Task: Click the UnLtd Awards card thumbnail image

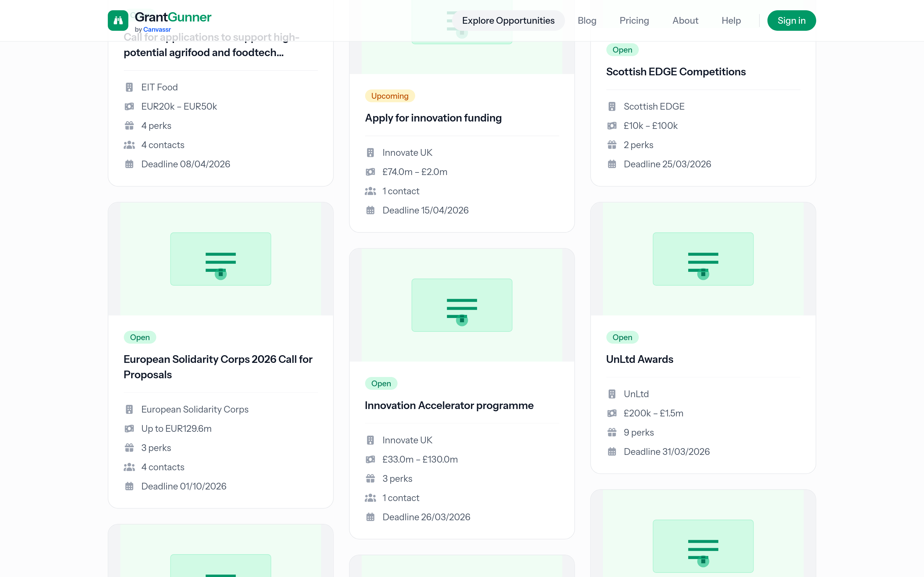Action: pyautogui.click(x=703, y=259)
